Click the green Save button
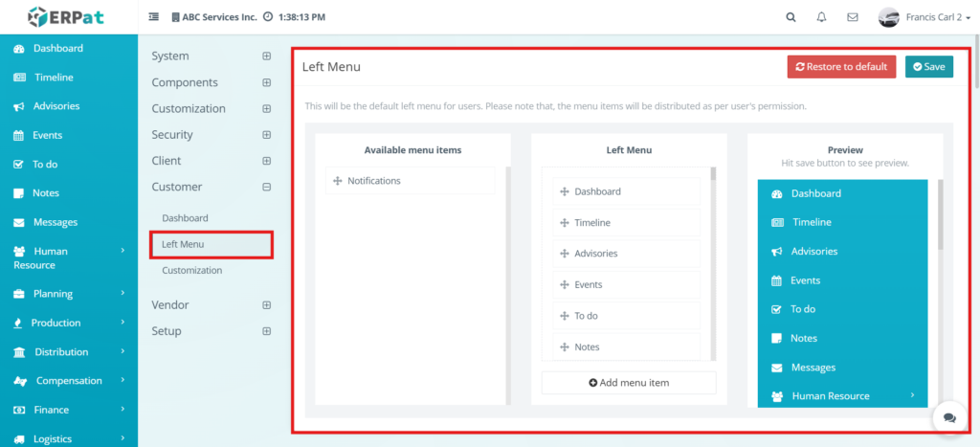980x447 pixels. pyautogui.click(x=928, y=67)
